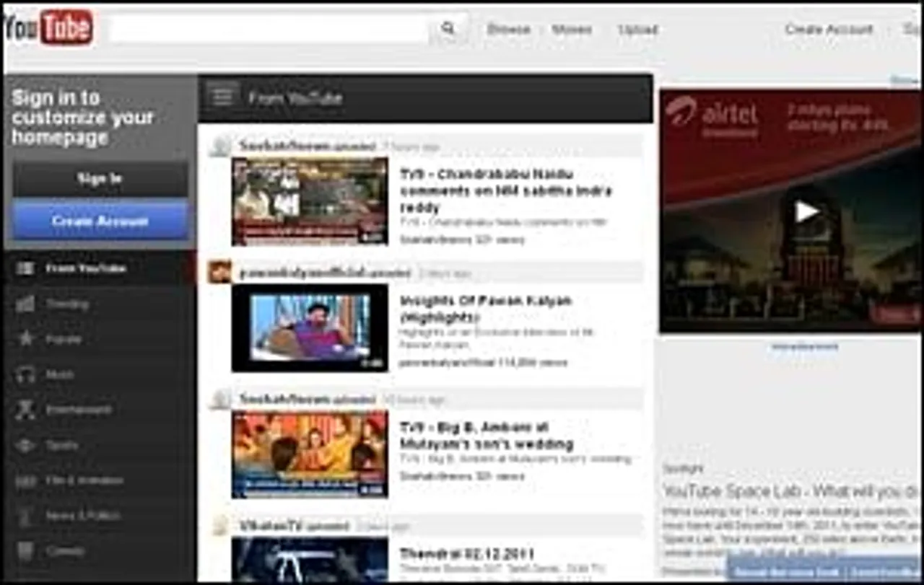Click the Chandrababu Naidu video thumbnail
The height and width of the screenshot is (585, 924).
coord(310,201)
